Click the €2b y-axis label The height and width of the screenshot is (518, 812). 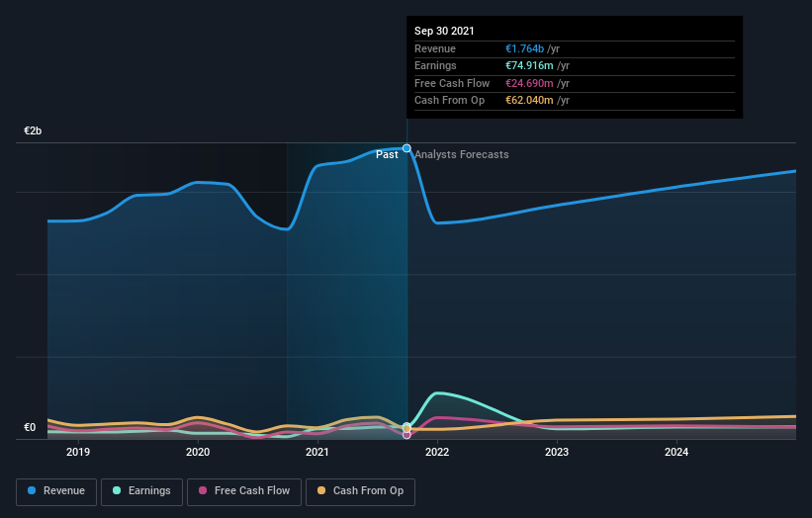(33, 130)
